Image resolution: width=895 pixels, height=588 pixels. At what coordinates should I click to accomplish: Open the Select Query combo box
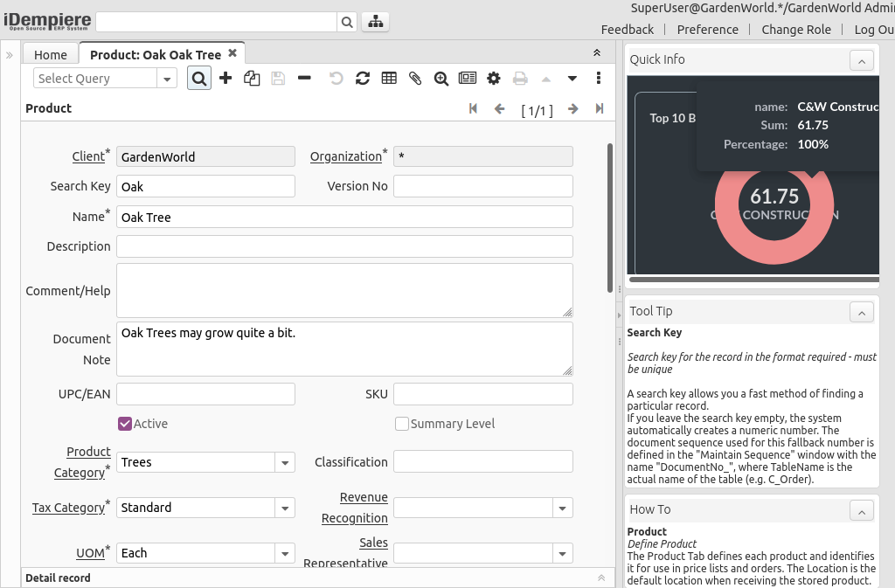[x=167, y=79]
